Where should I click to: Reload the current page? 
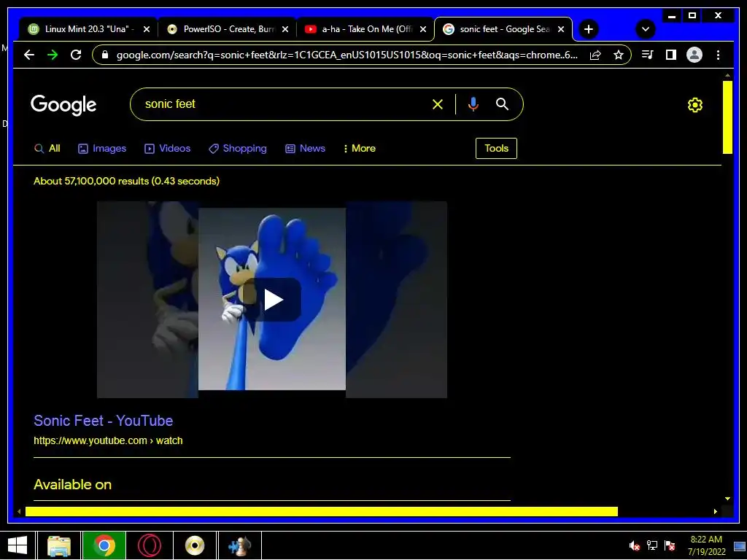click(x=76, y=55)
